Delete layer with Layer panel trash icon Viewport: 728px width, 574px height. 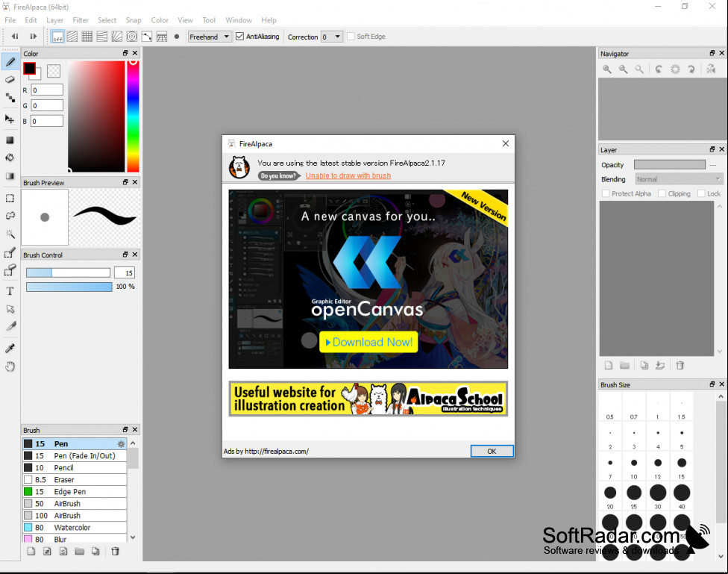680,365
